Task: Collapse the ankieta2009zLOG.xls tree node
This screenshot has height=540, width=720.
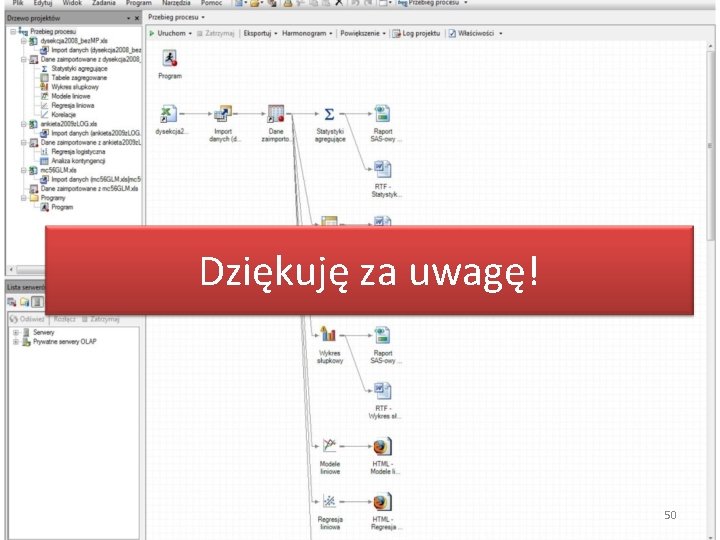Action: 23,124
